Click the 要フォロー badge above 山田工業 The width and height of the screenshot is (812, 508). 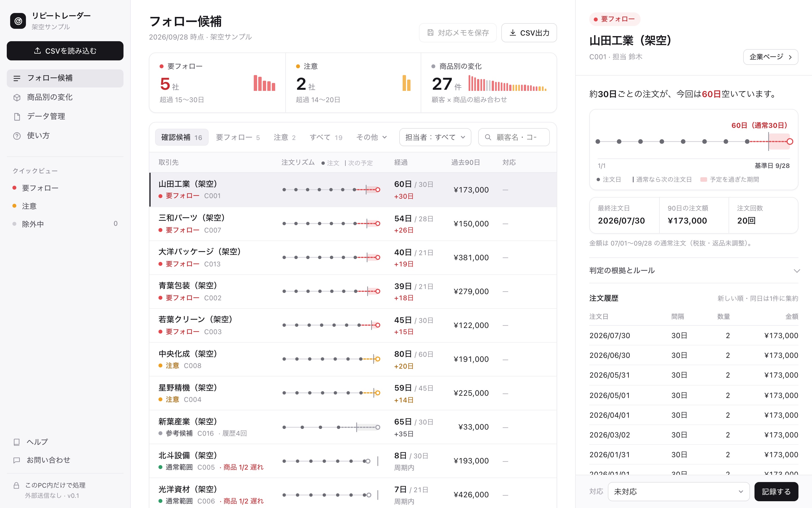click(x=614, y=19)
